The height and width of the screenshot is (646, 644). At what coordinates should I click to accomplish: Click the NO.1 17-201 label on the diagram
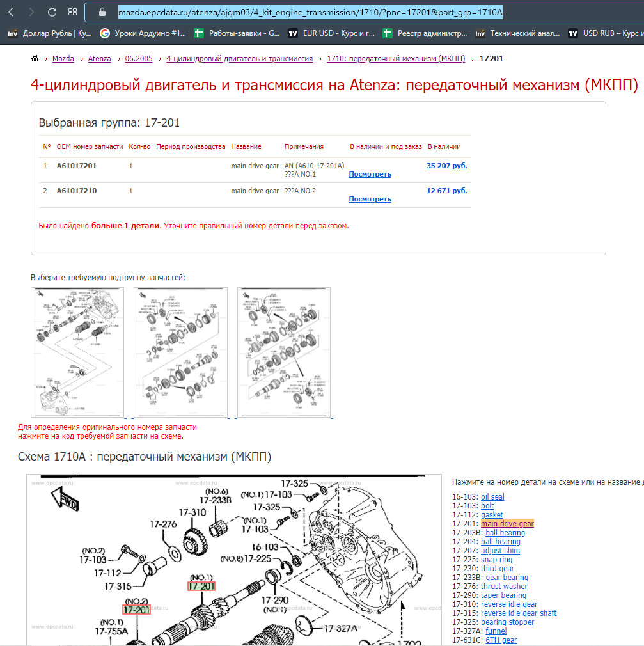click(201, 586)
